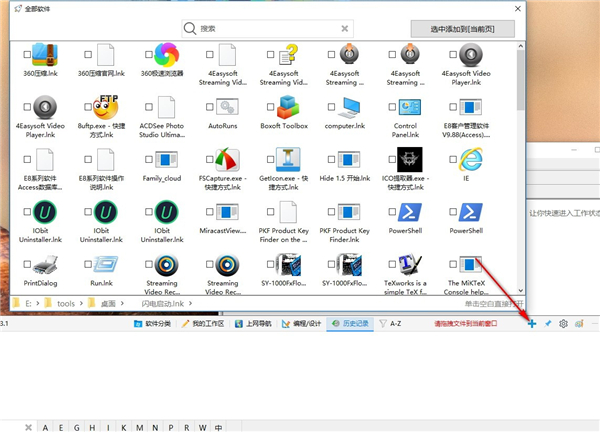This screenshot has width=600, height=432.
Task: Open the 我的工作区 tab
Action: pyautogui.click(x=203, y=324)
